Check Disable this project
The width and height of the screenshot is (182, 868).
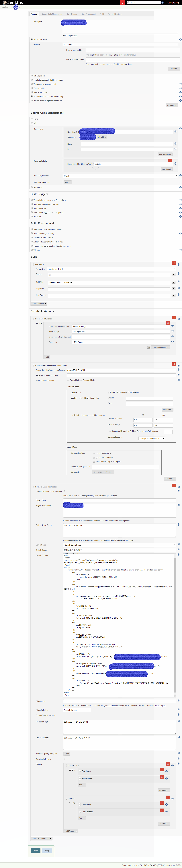pos(32,92)
